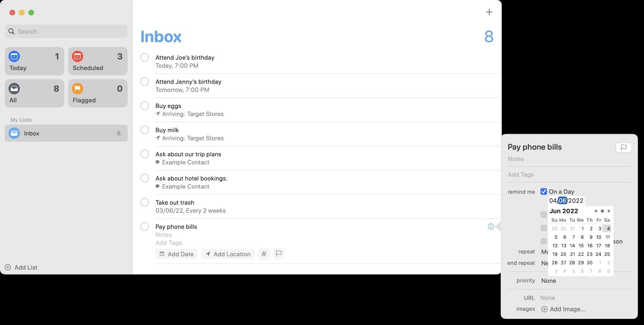Select the Inbox list under My Lists
This screenshot has height=325, width=644.
tap(32, 133)
